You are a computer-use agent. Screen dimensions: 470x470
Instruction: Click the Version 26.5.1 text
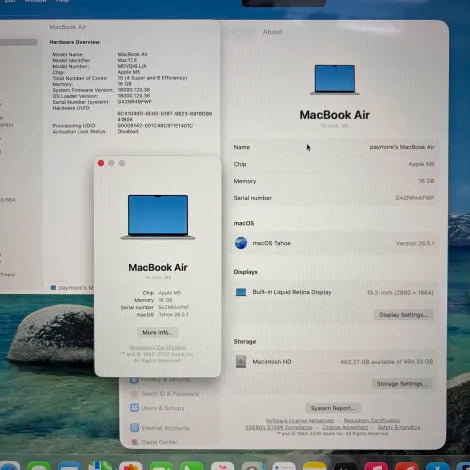coord(415,243)
